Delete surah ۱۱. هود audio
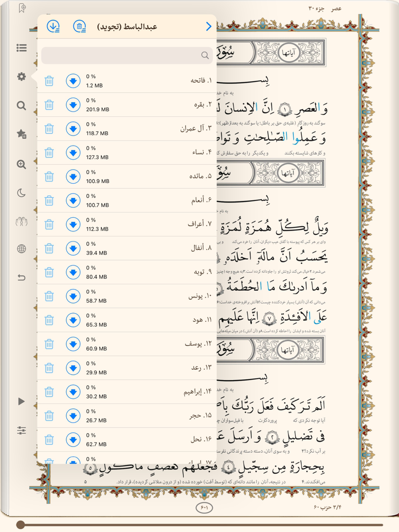The width and height of the screenshot is (399, 532). [x=49, y=320]
